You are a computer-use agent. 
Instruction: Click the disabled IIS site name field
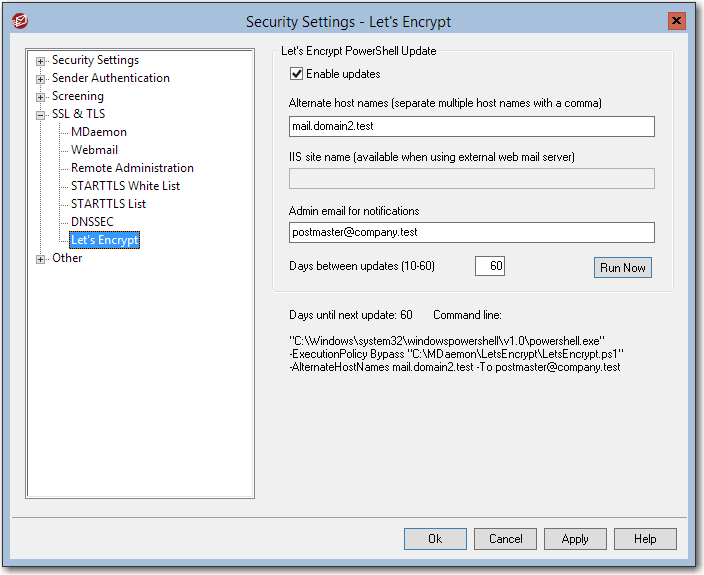pyautogui.click(x=471, y=179)
